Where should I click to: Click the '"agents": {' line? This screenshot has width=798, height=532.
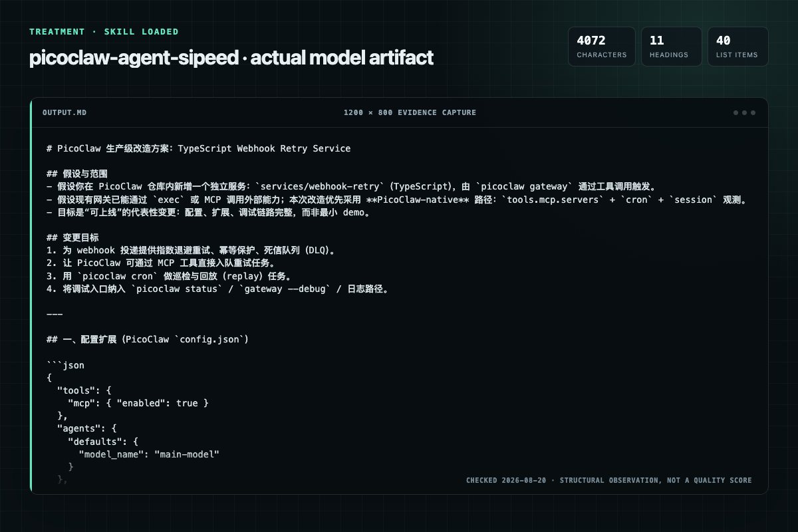pyautogui.click(x=86, y=429)
